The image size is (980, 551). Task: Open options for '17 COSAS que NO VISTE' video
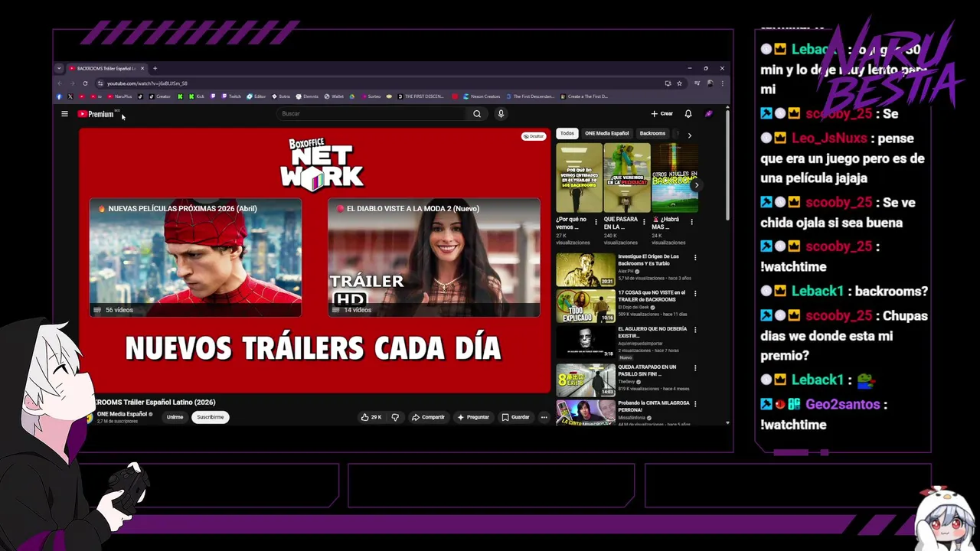click(x=695, y=293)
